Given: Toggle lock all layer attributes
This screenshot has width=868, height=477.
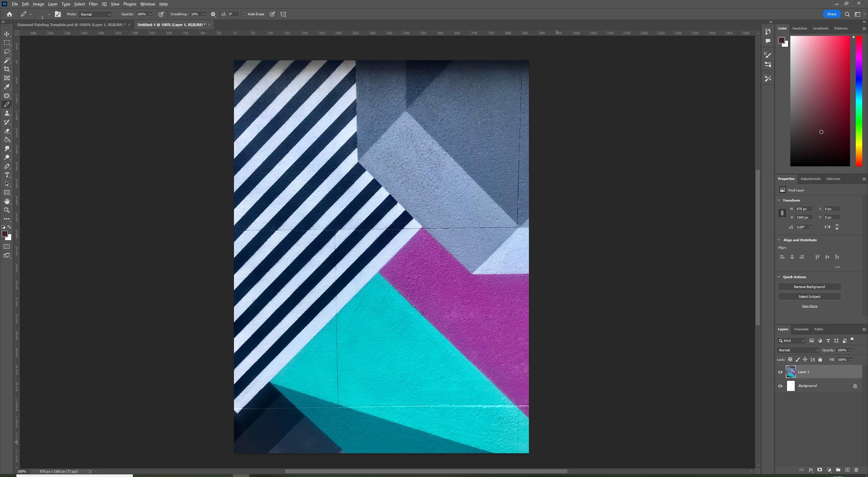Looking at the screenshot, I should [820, 360].
